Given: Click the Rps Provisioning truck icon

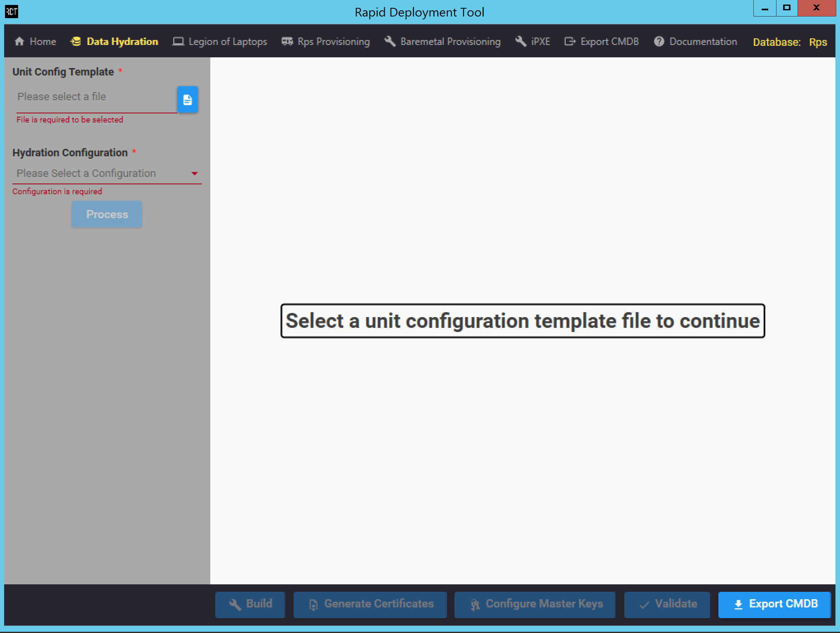Looking at the screenshot, I should [287, 41].
